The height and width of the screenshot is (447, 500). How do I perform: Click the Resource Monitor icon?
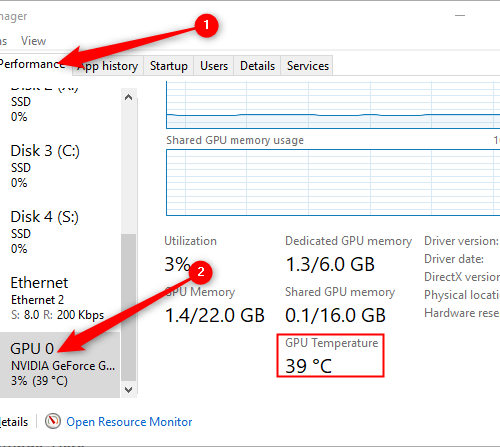[53, 421]
